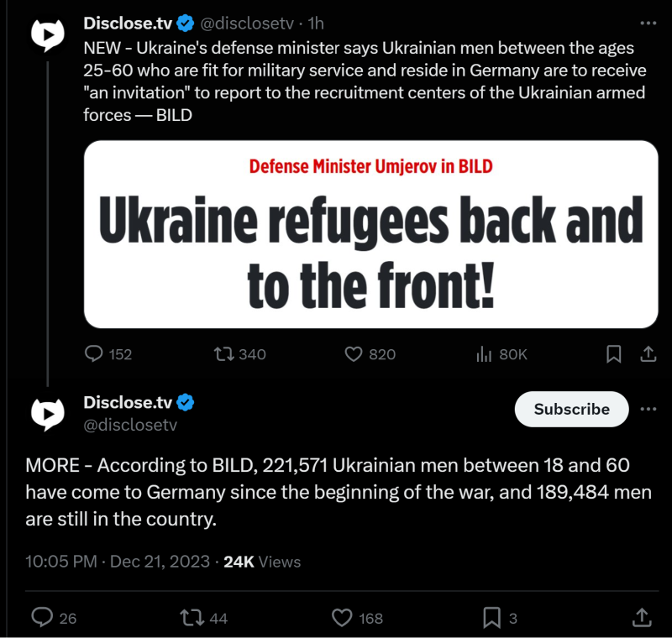
Task: Share the MORE tweet from the bottom row
Action: (643, 618)
